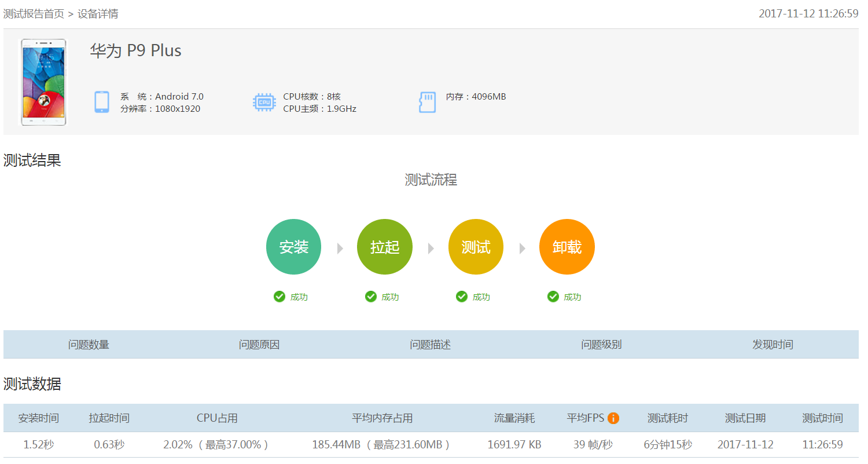
Task: Click the 测试流程 heading
Action: coord(431,180)
